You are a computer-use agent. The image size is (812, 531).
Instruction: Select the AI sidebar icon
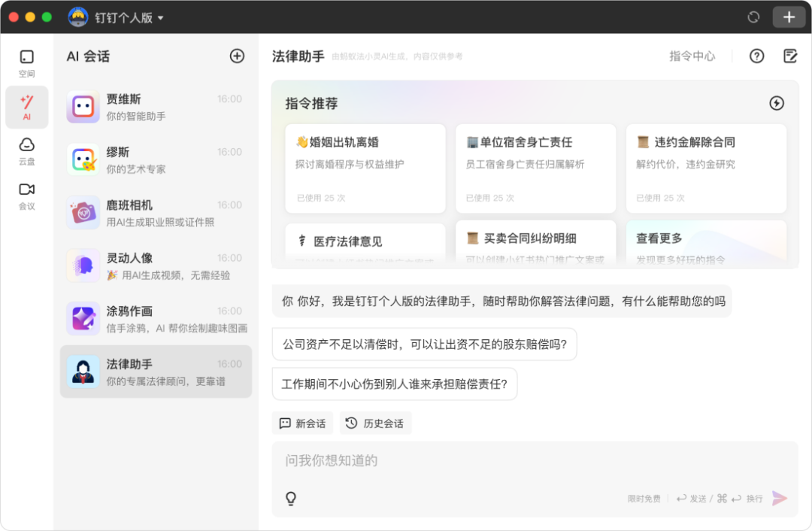coord(26,107)
